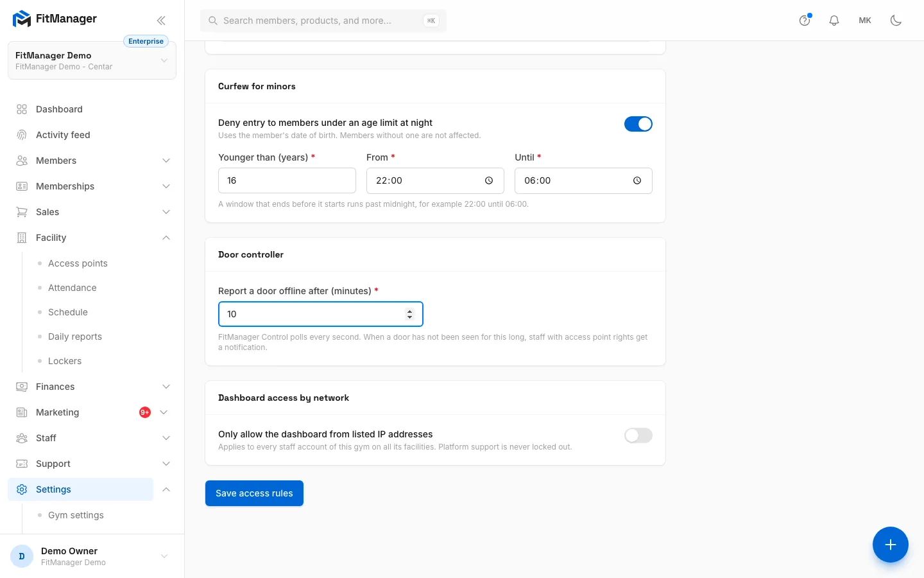Viewport: 924px width, 578px height.
Task: Click the Sales cart icon
Action: pyautogui.click(x=22, y=212)
